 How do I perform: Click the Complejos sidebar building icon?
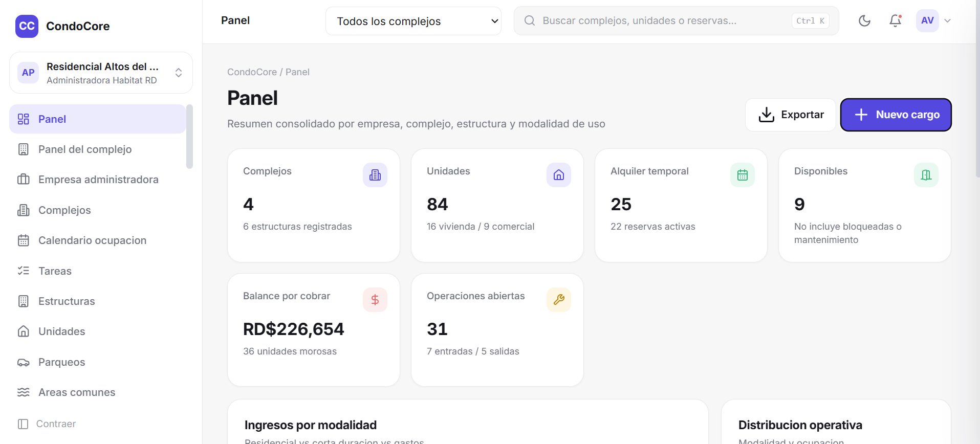click(x=24, y=210)
